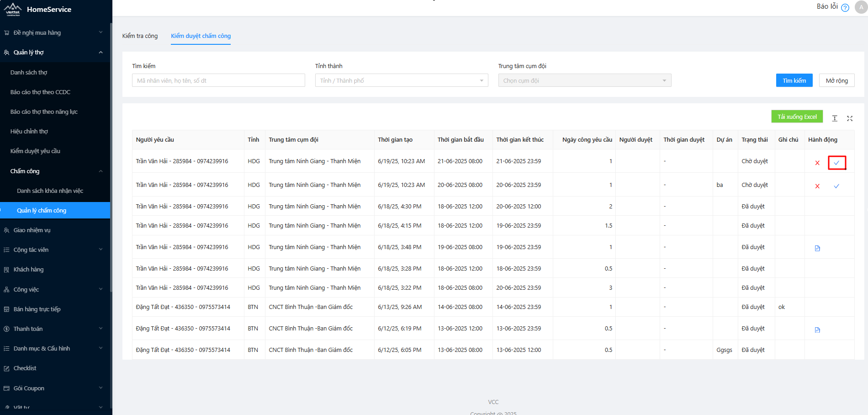Click the Viettel HomeService logo
868x415 pixels.
[x=13, y=9]
